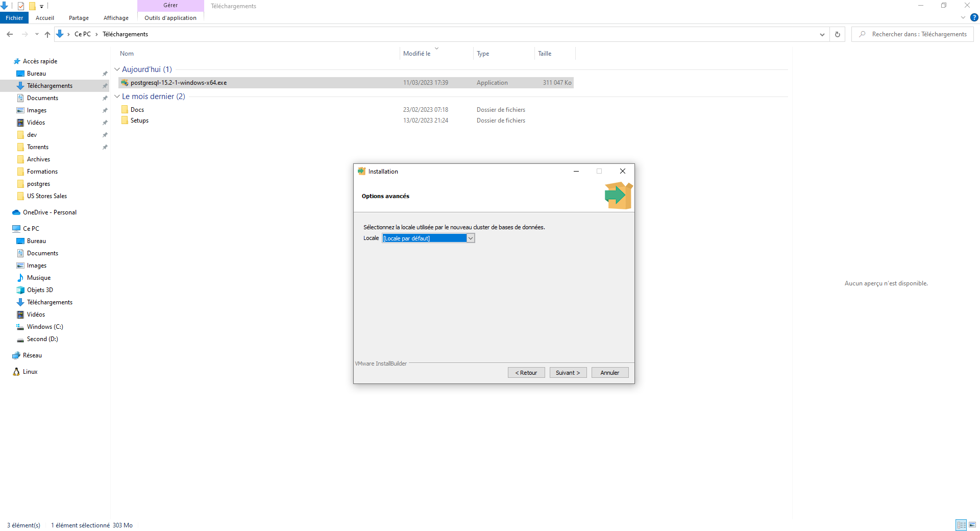Click the refresh icon beside address bar
Screen dimensions: 980x531
(837, 34)
